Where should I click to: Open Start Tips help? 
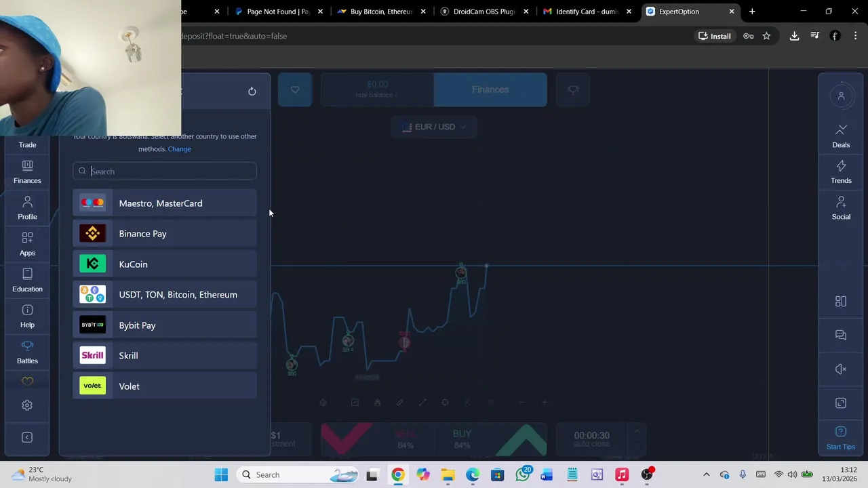click(841, 439)
